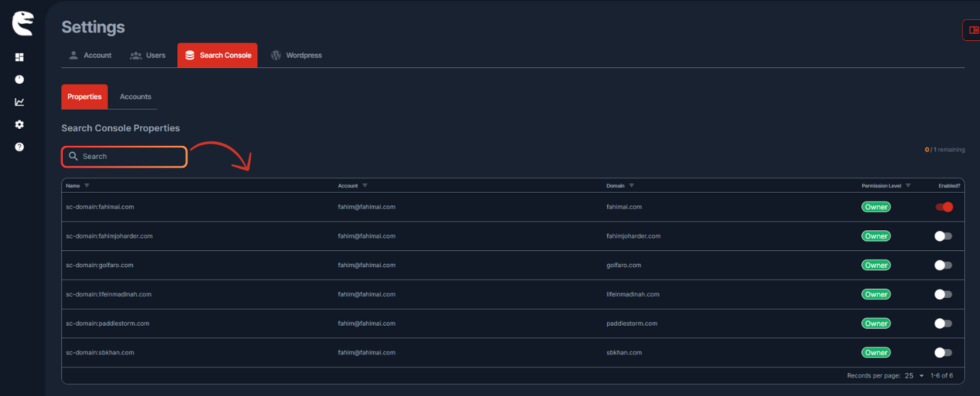
Task: Open the Name column filter
Action: click(87, 186)
